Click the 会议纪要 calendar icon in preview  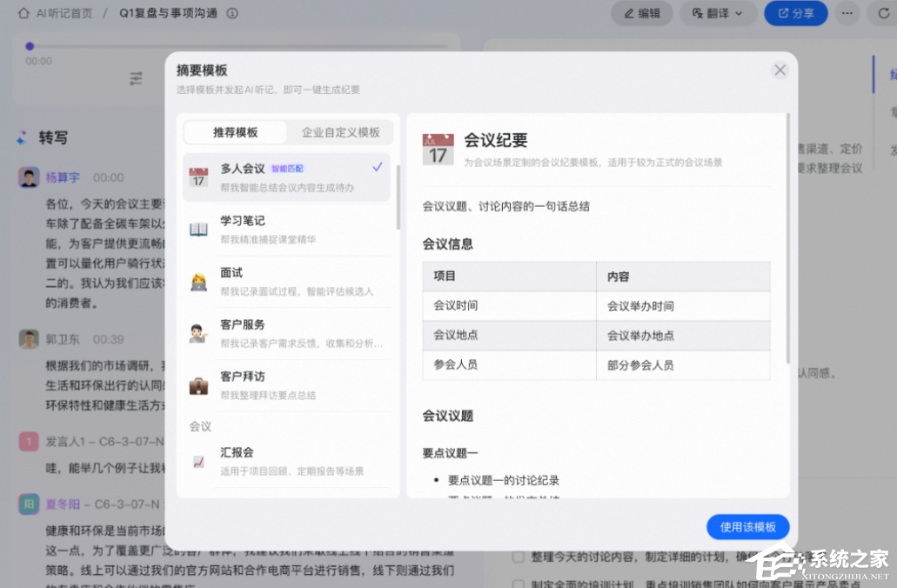(x=438, y=149)
